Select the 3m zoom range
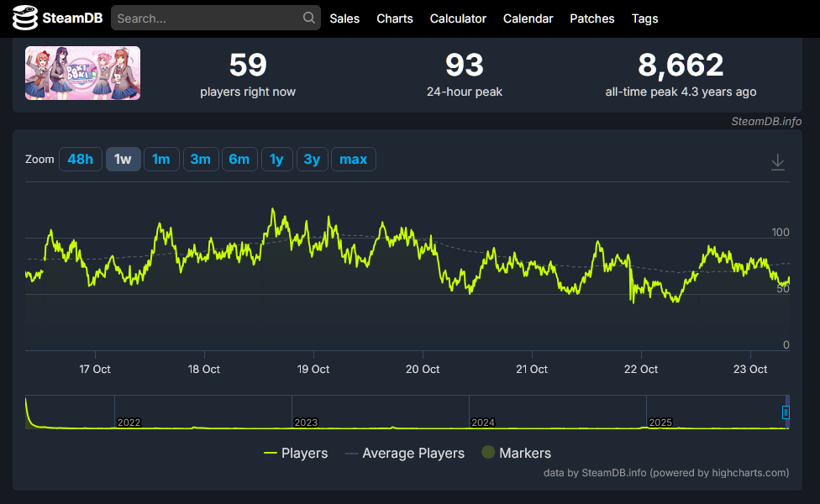 (x=200, y=159)
